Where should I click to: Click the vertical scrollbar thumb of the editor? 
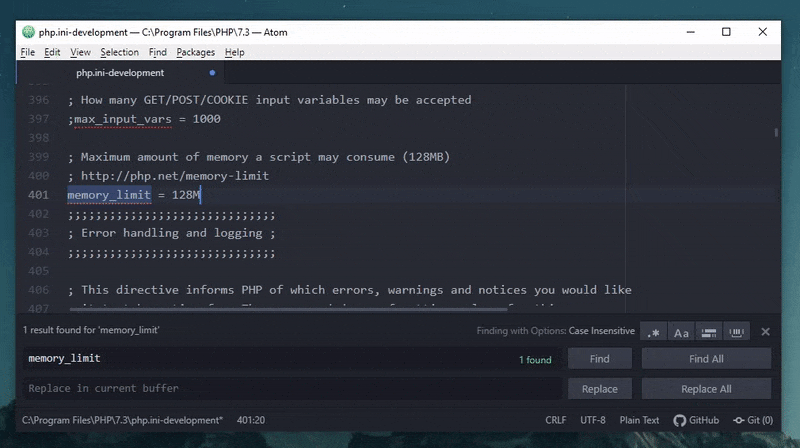click(x=776, y=132)
